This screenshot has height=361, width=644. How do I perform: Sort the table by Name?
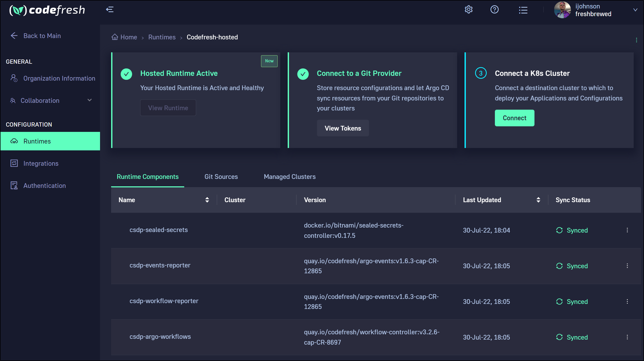[207, 200]
